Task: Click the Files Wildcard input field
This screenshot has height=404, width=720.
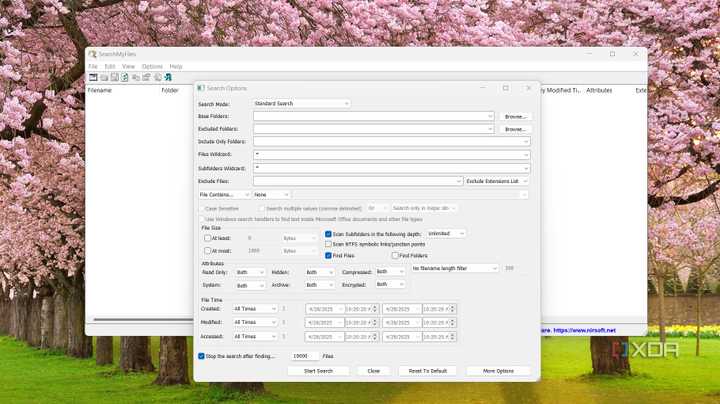Action: click(x=390, y=155)
